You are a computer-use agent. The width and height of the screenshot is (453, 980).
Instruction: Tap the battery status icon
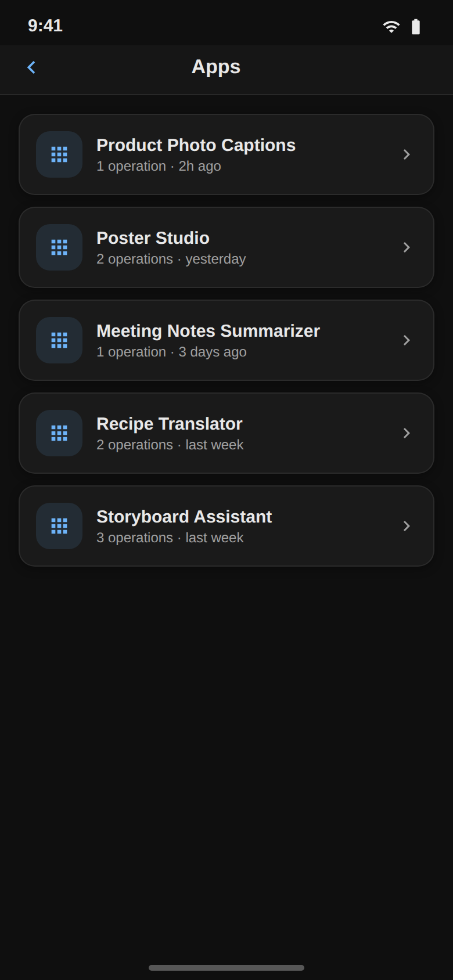point(416,27)
